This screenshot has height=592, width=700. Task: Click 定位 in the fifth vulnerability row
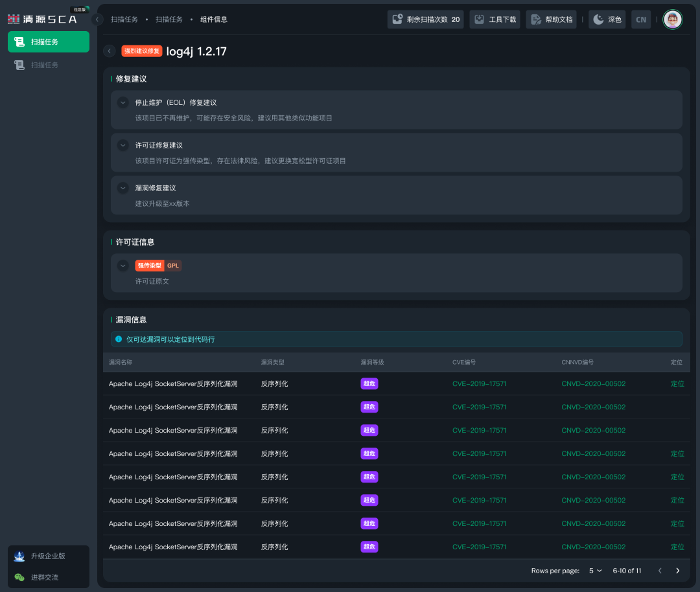coord(677,477)
